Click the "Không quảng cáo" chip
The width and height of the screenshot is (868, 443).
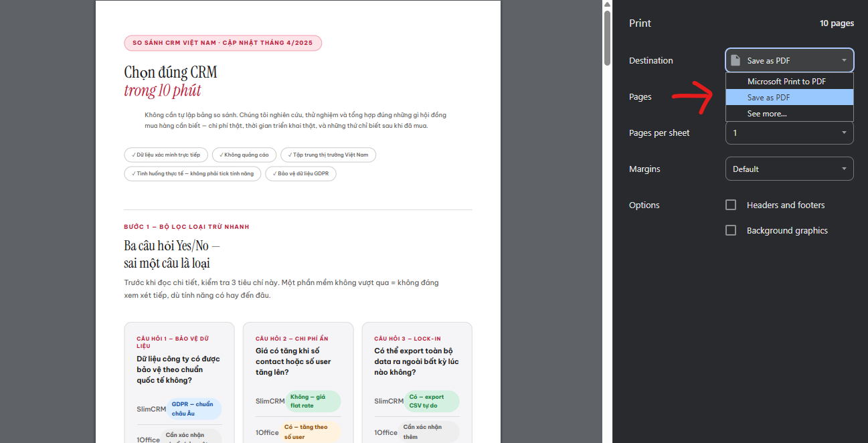(244, 155)
